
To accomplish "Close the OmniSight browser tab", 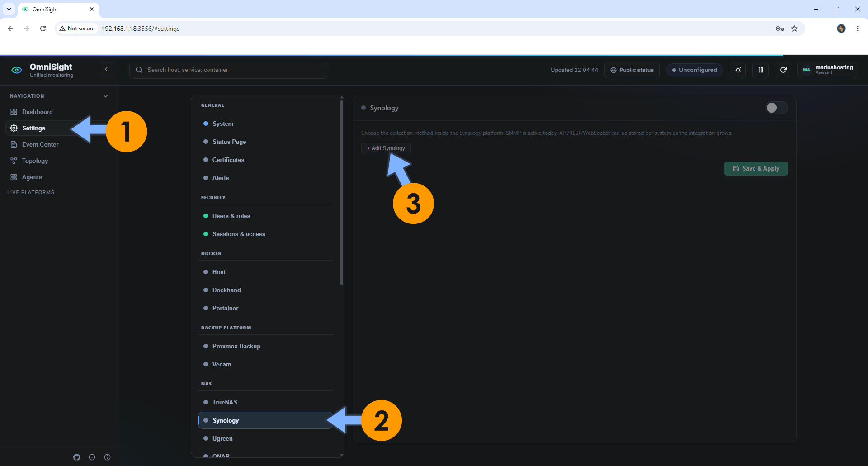I will [x=92, y=9].
